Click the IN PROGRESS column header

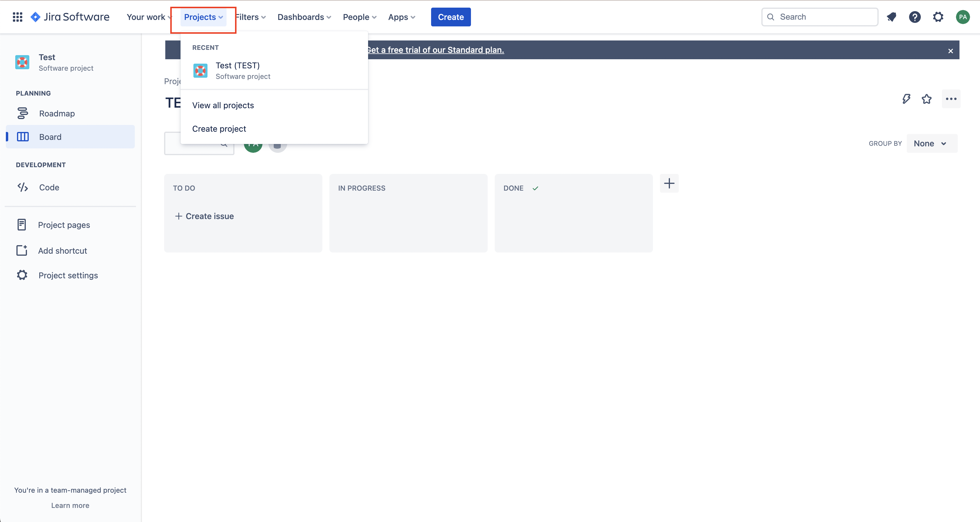(361, 188)
